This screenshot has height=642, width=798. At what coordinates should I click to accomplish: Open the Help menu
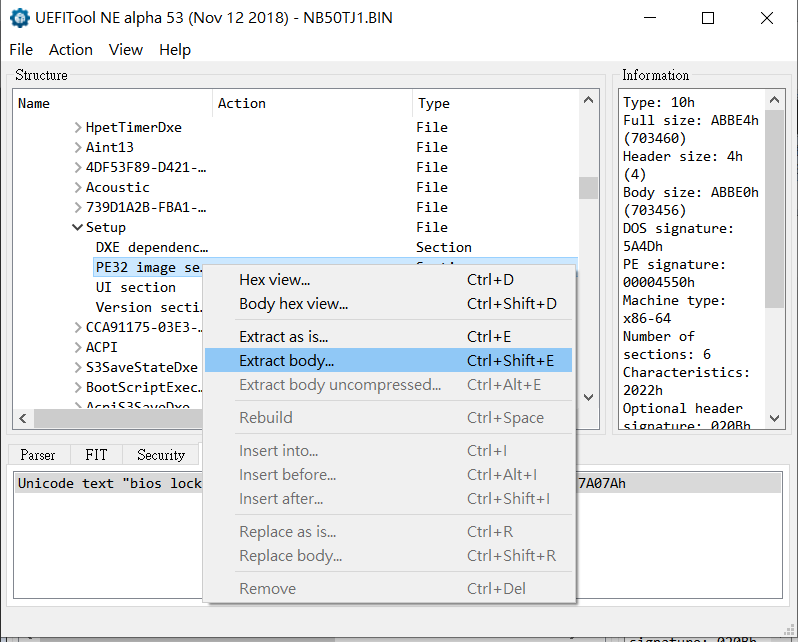[x=175, y=50]
